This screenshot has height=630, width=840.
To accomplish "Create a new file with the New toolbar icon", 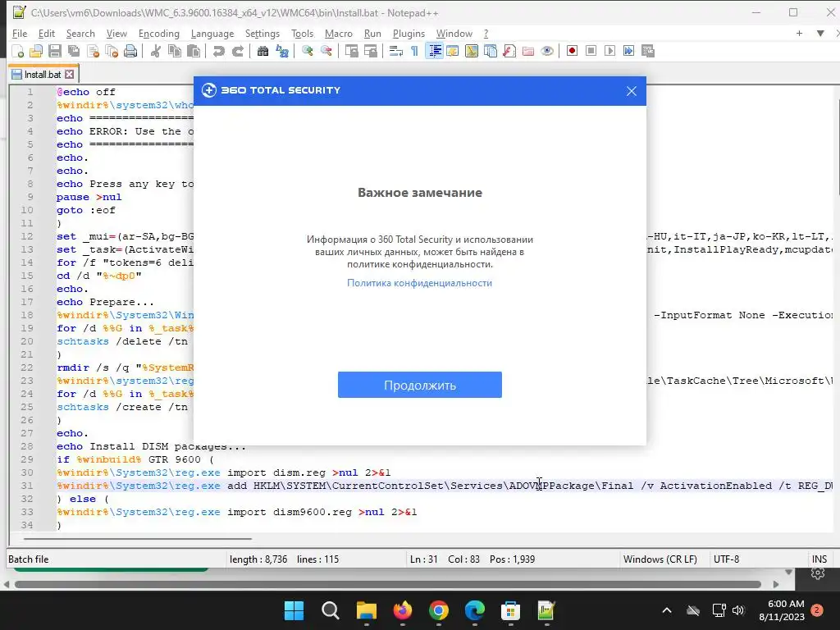I will pyautogui.click(x=18, y=51).
